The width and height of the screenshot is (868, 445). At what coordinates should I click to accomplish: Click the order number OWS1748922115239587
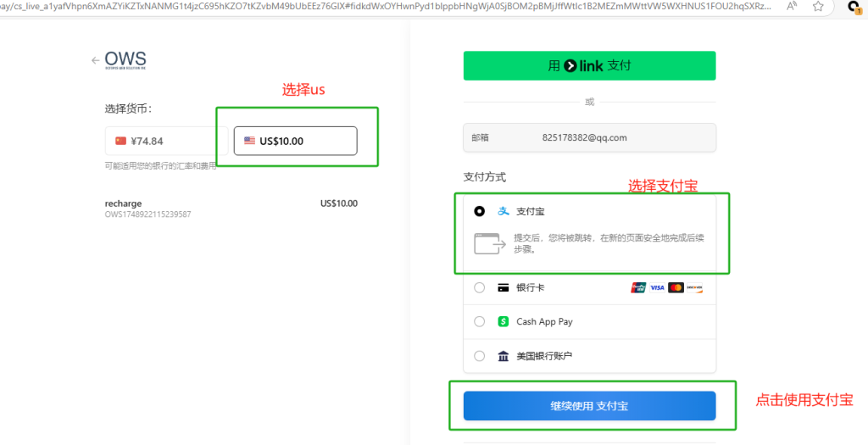[147, 214]
